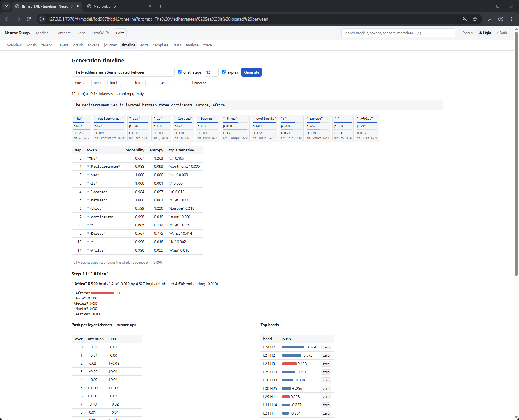The width and height of the screenshot is (519, 420).
Task: Switch to the journey tab
Action: coord(110,45)
